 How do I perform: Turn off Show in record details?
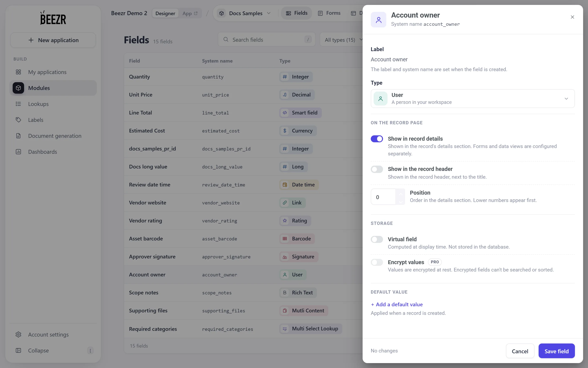(377, 139)
